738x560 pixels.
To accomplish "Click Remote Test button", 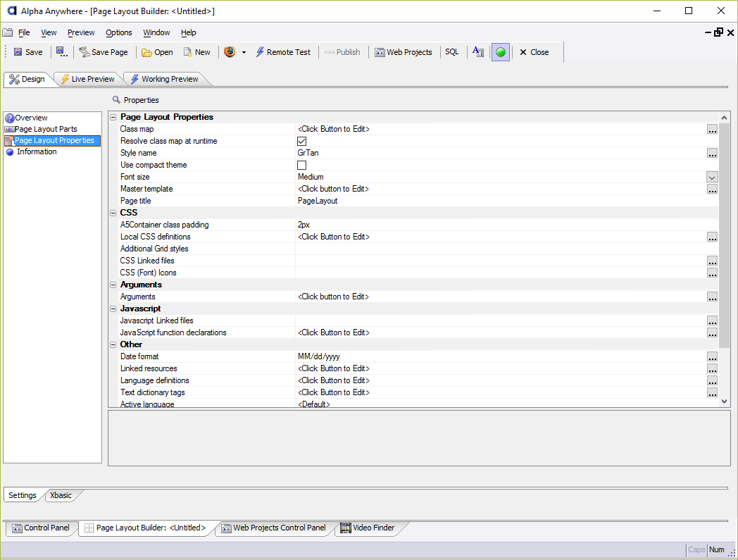I will [x=283, y=52].
